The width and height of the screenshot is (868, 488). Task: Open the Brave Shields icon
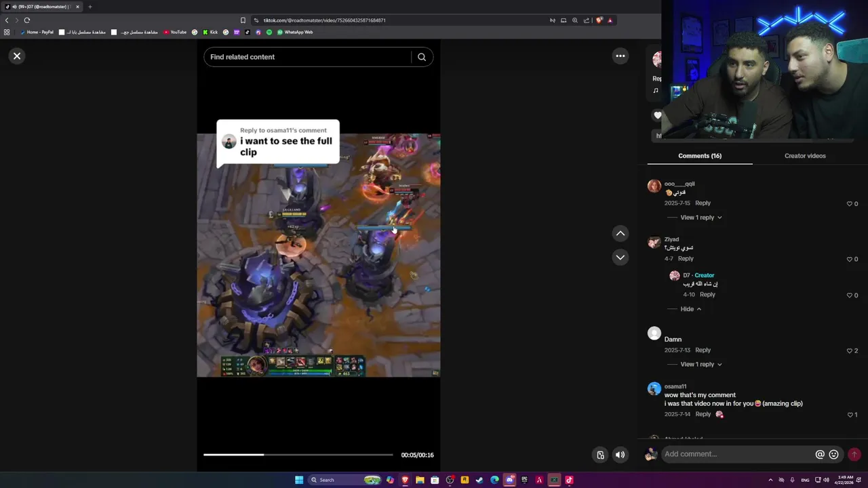coord(598,20)
